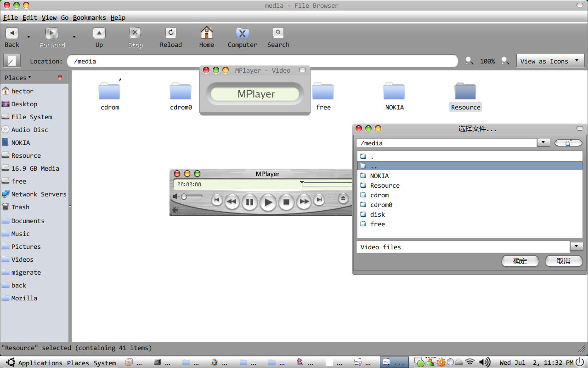588x368 pixels.
Task: Select the NOKIA folder icon in the main pane
Action: [394, 91]
